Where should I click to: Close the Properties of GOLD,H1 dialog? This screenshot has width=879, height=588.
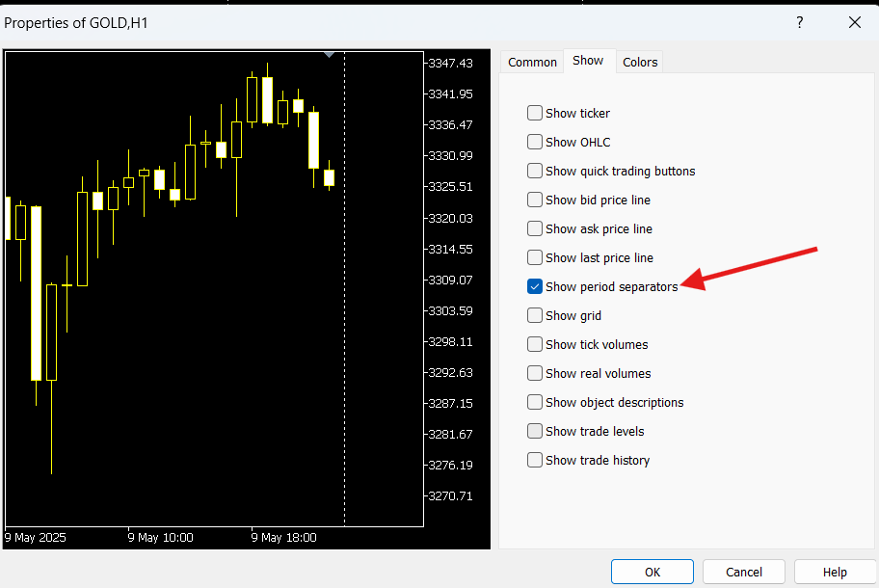pyautogui.click(x=854, y=22)
